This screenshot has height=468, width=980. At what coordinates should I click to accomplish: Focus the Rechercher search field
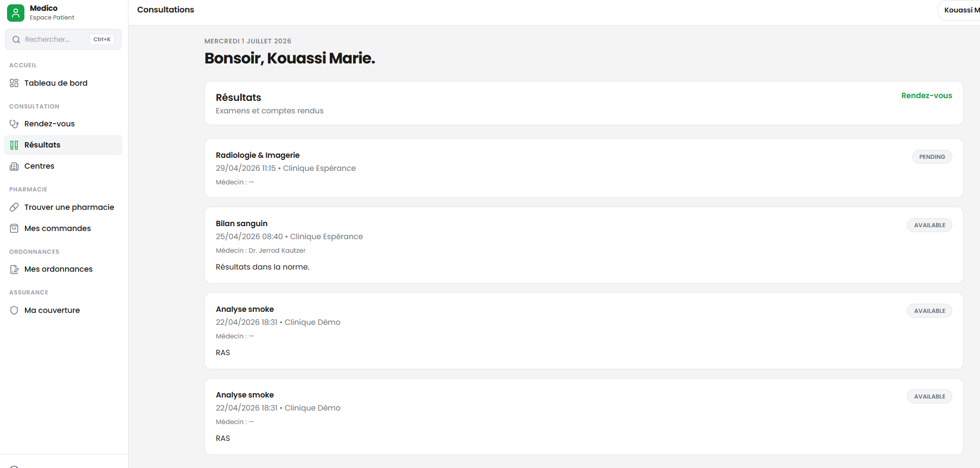pos(63,40)
